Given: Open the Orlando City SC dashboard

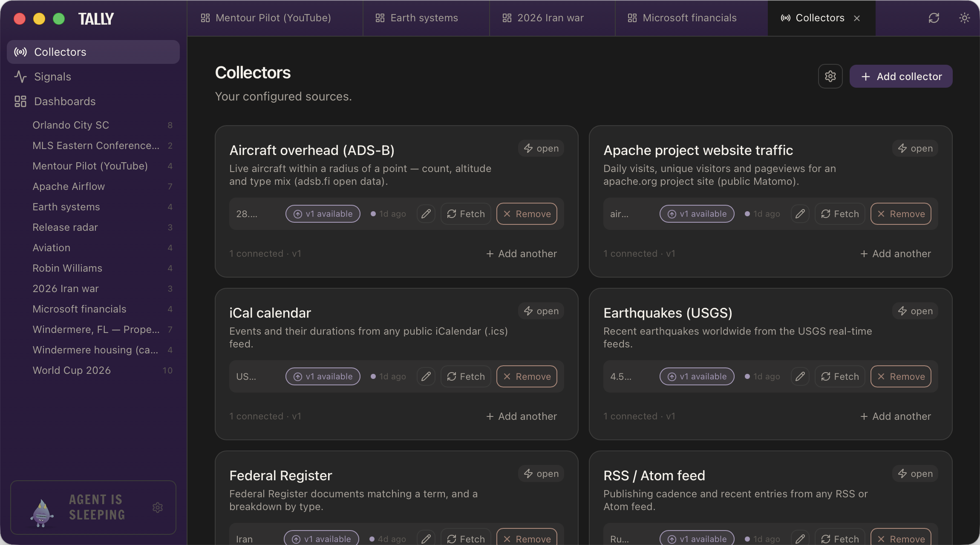Looking at the screenshot, I should (102, 125).
